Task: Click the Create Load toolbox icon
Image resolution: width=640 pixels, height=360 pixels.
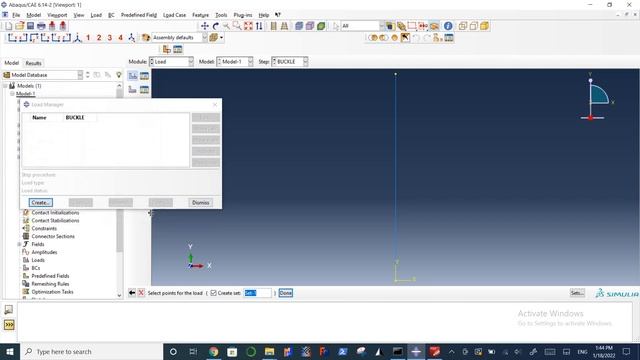Action: pyautogui.click(x=133, y=76)
